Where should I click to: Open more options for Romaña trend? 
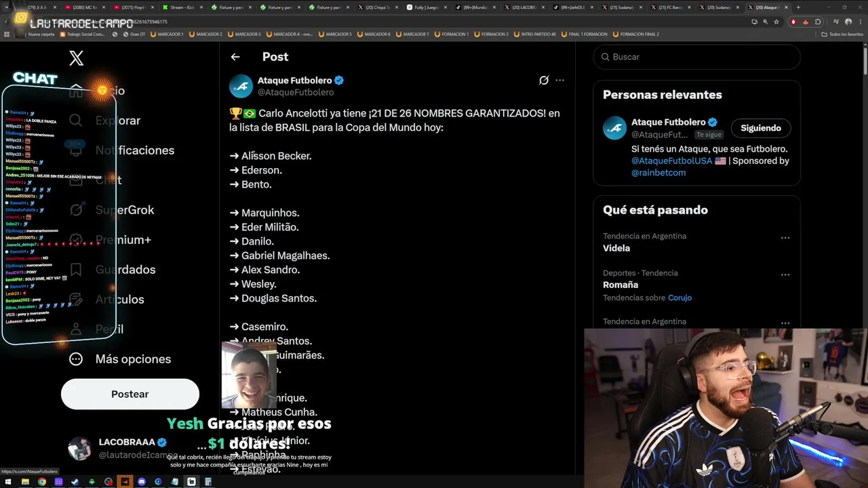tap(785, 274)
